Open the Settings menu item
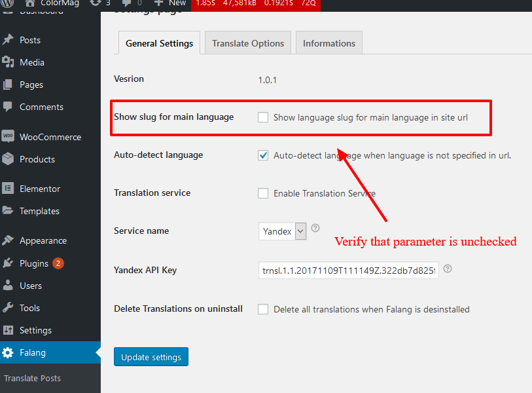Viewport: 532px width, 393px height. (x=50, y=330)
